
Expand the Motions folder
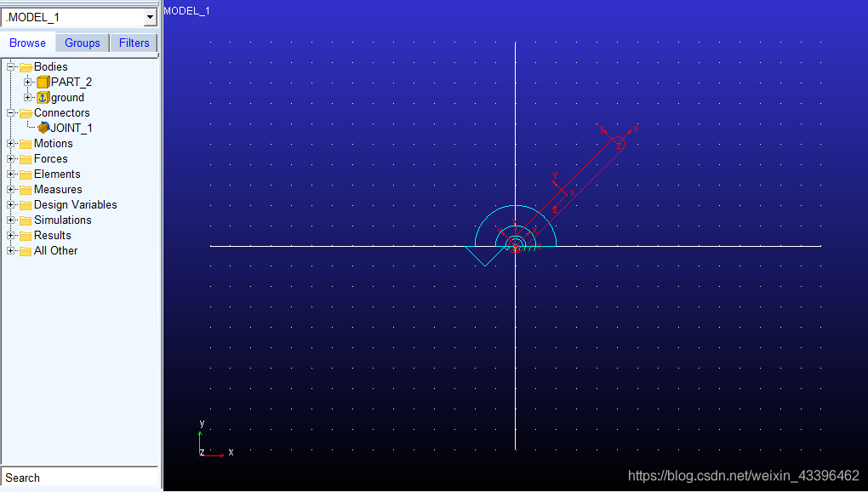tap(11, 144)
